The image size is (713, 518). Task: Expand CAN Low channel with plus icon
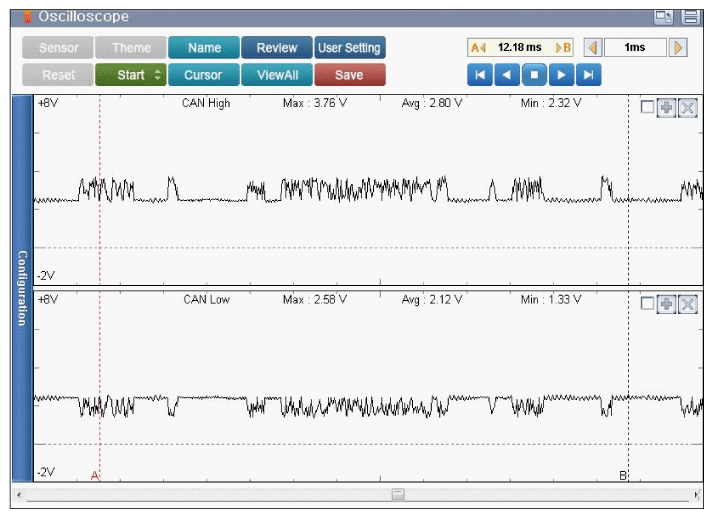point(667,304)
